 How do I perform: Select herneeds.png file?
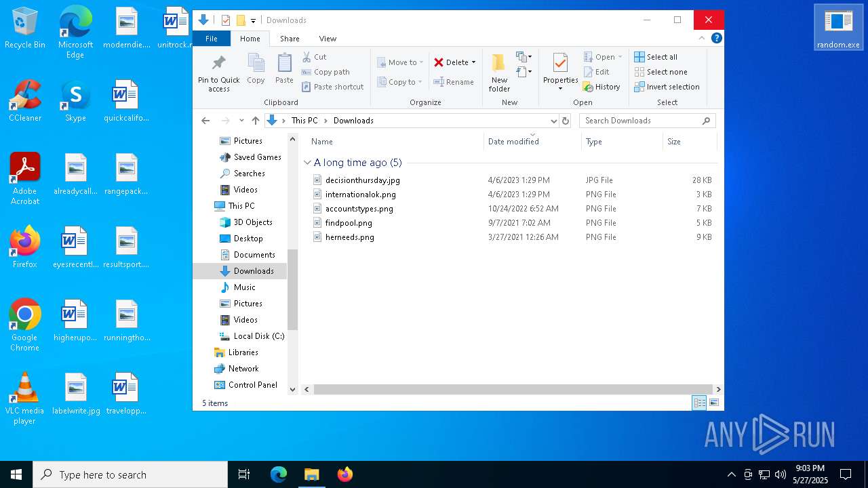[x=350, y=237]
